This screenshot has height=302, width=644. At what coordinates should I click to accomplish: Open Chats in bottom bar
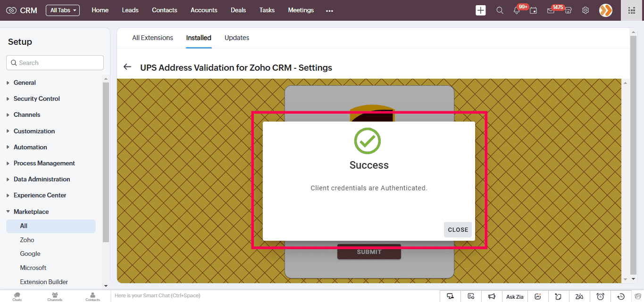pyautogui.click(x=17, y=296)
